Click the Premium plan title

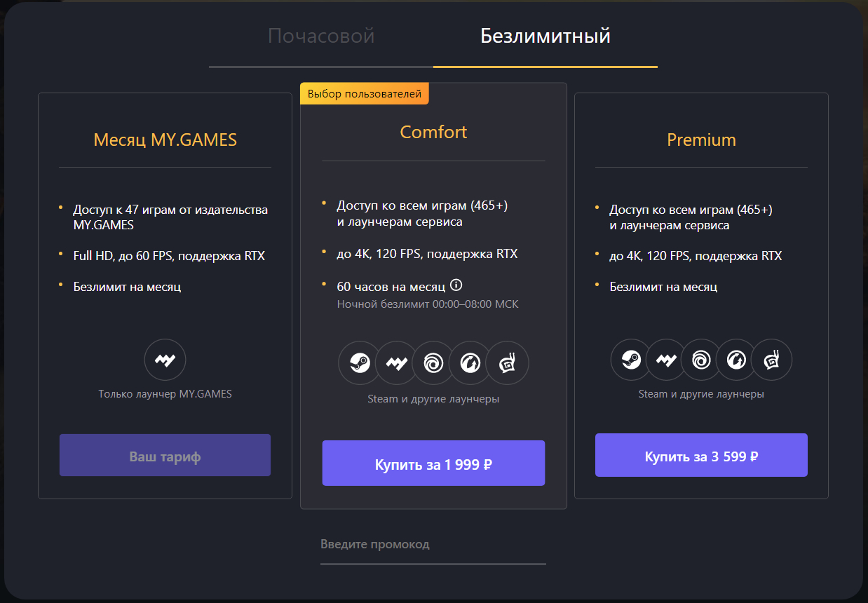(701, 140)
